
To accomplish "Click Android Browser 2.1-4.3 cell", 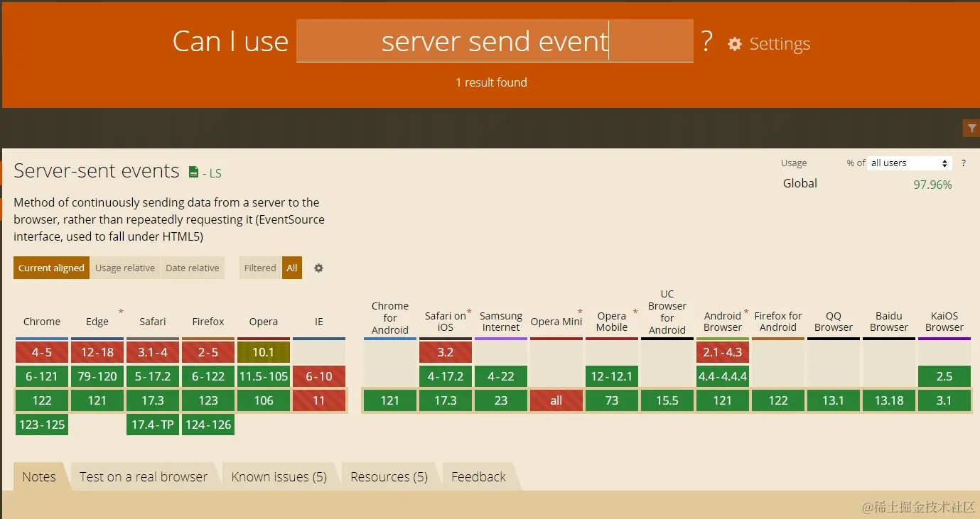I will pyautogui.click(x=723, y=352).
